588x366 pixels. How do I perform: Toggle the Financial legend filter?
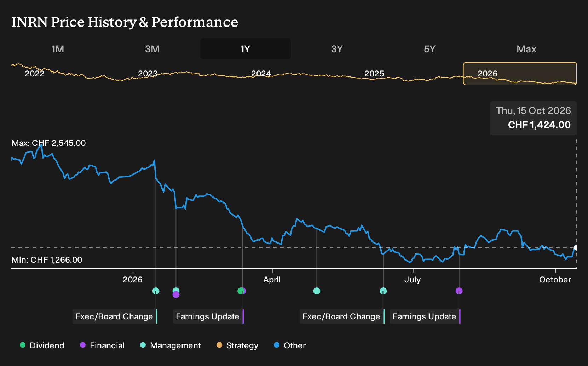(x=102, y=345)
